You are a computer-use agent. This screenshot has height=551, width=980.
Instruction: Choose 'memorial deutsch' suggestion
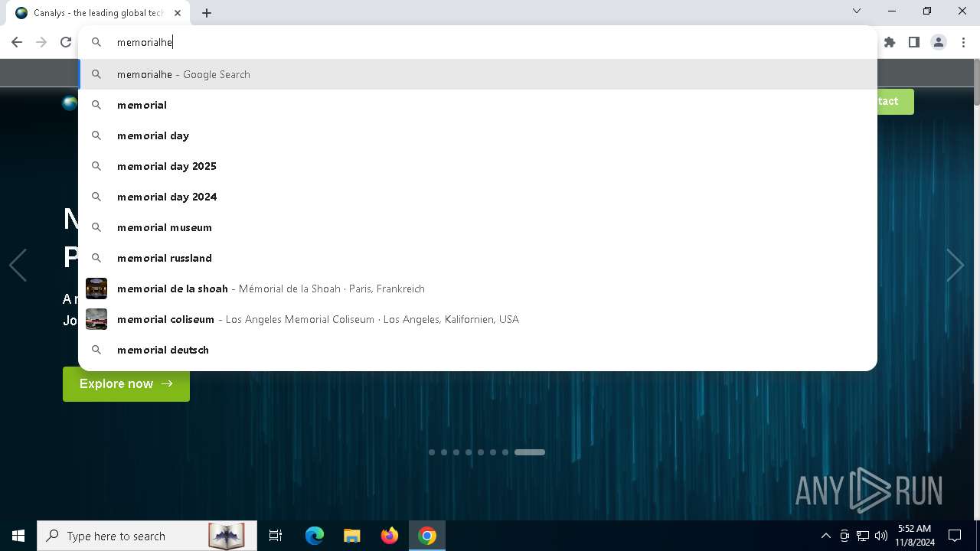[x=478, y=350]
